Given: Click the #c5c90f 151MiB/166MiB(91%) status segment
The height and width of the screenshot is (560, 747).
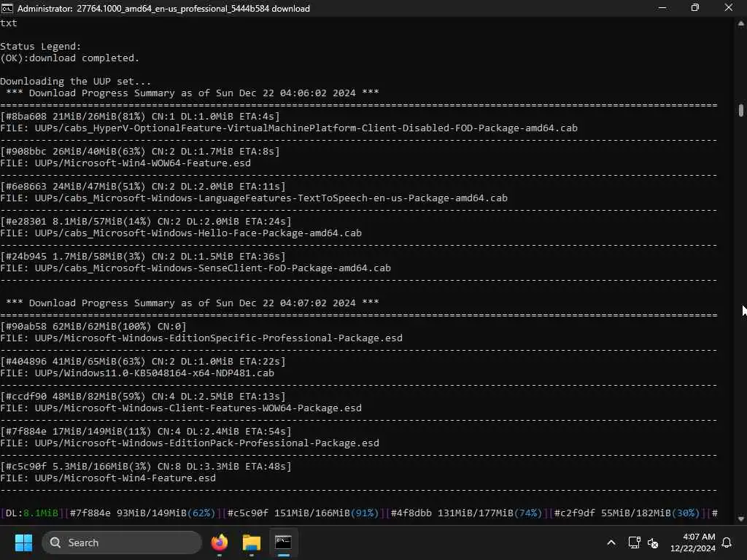Looking at the screenshot, I should pos(303,513).
